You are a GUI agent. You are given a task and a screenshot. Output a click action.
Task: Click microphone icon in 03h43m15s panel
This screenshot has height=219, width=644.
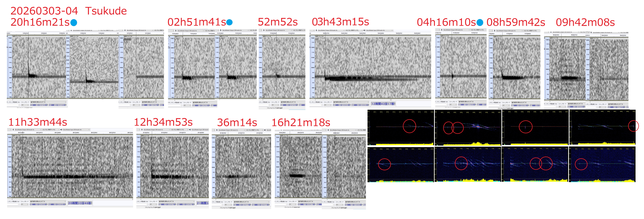(316, 30)
